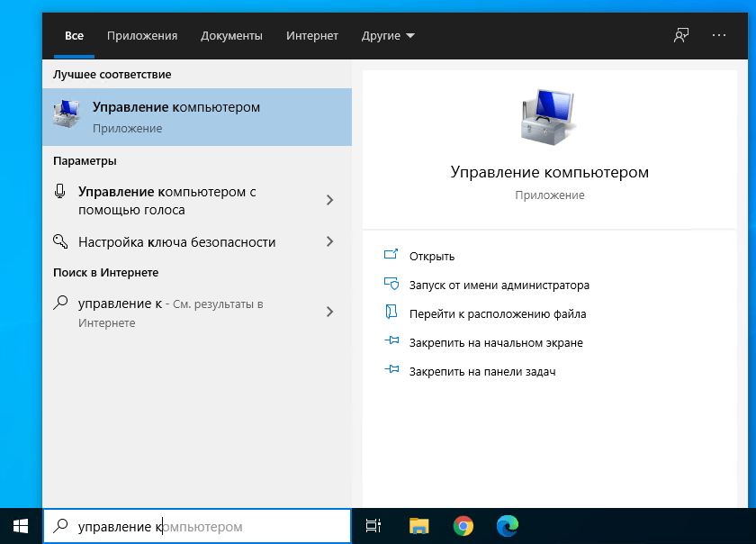The width and height of the screenshot is (756, 544).
Task: Select управление к internet search result
Action: pyautogui.click(x=197, y=313)
